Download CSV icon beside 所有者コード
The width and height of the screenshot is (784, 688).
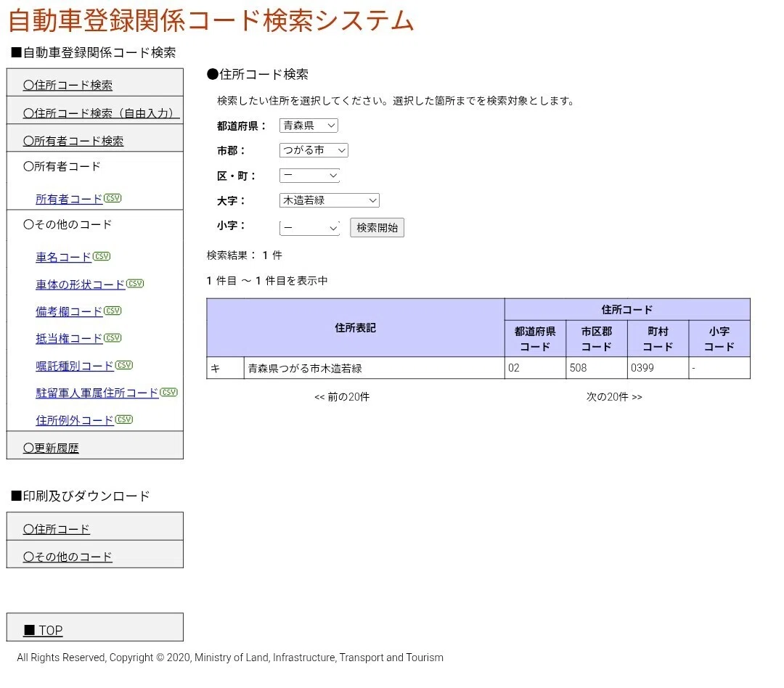point(113,198)
